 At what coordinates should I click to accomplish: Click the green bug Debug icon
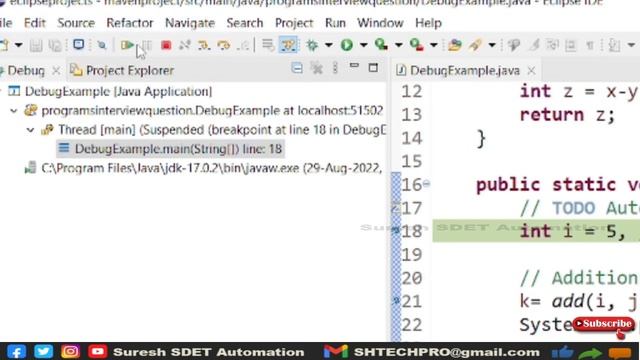tap(312, 45)
